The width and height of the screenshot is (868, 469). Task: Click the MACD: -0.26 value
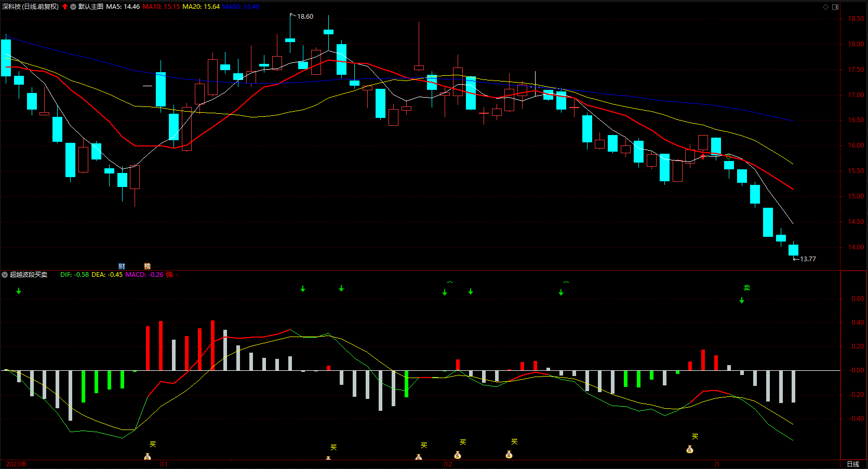tap(144, 274)
